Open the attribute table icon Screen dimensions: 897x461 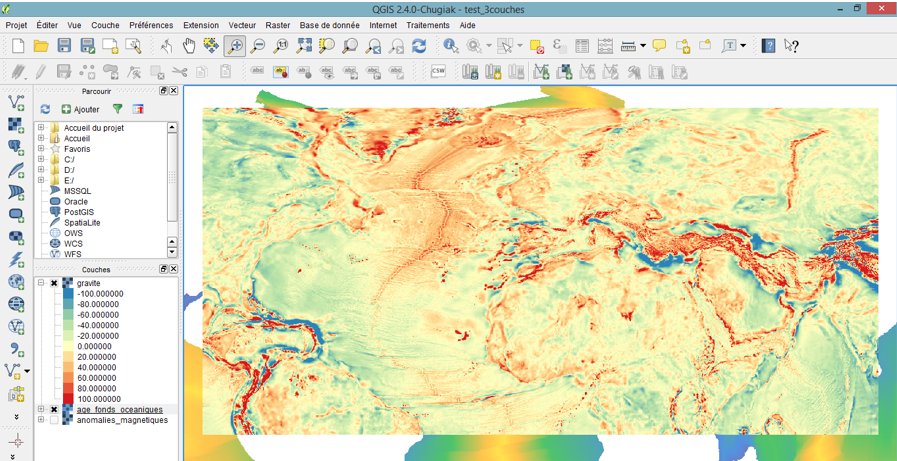point(582,46)
